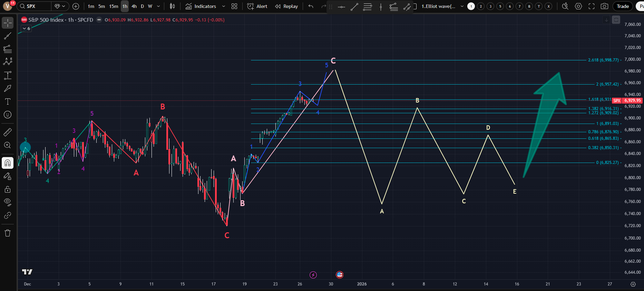Image resolution: width=644 pixels, height=291 pixels.
Task: Open the Fibonacci retracement tools
Action: 8,49
